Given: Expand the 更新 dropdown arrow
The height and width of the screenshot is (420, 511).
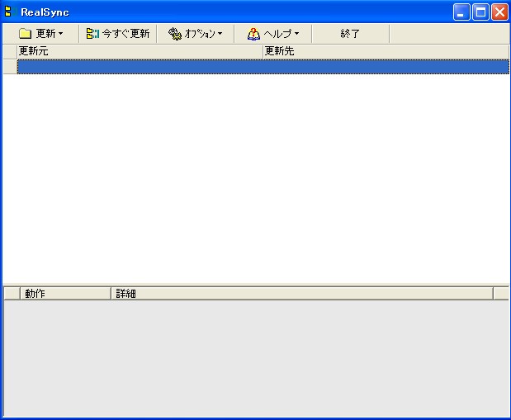Looking at the screenshot, I should pyautogui.click(x=60, y=35).
